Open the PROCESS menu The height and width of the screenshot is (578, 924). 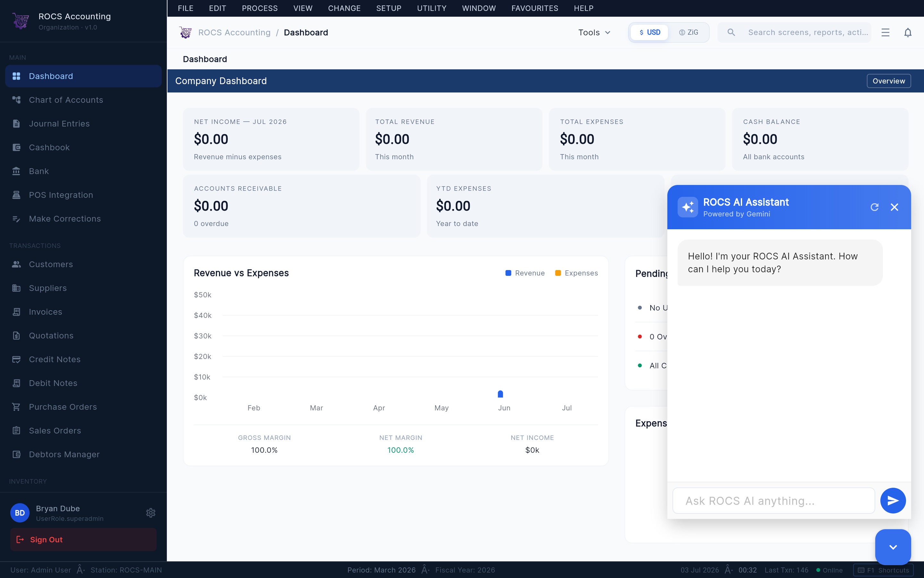click(x=260, y=8)
